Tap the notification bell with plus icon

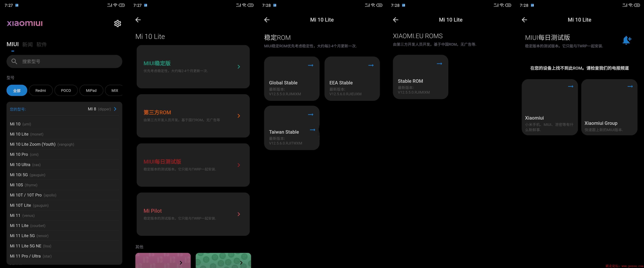[627, 40]
